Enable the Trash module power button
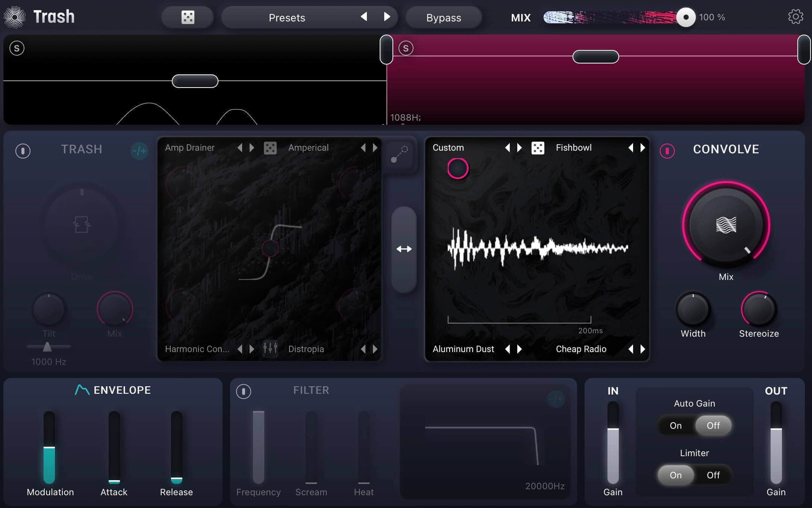 (x=23, y=151)
